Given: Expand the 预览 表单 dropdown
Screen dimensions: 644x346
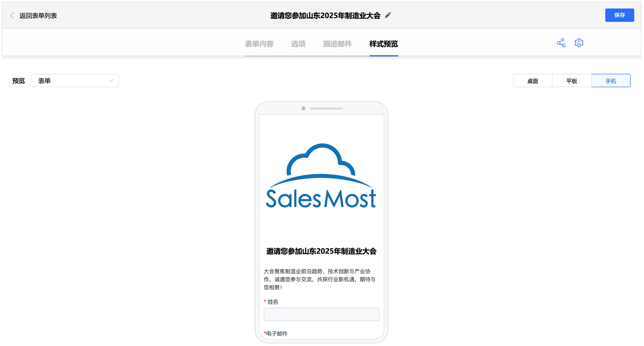Looking at the screenshot, I should pos(75,80).
